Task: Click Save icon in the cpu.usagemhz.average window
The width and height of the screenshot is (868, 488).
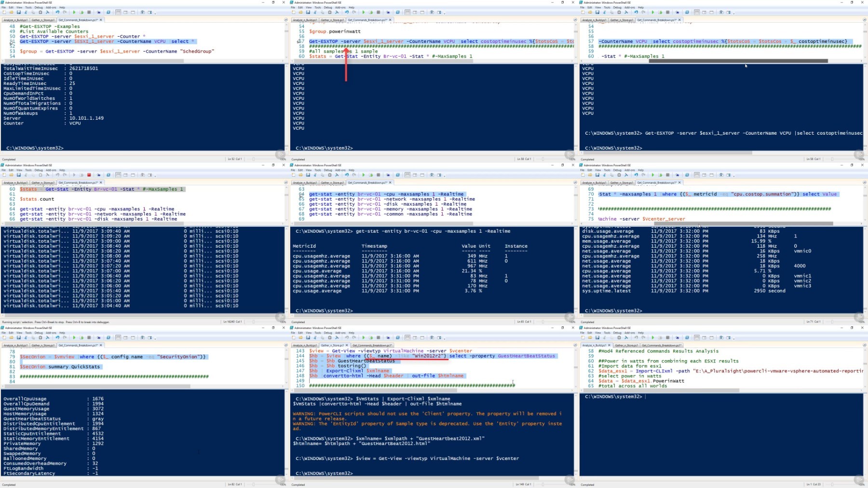Action: 308,175
